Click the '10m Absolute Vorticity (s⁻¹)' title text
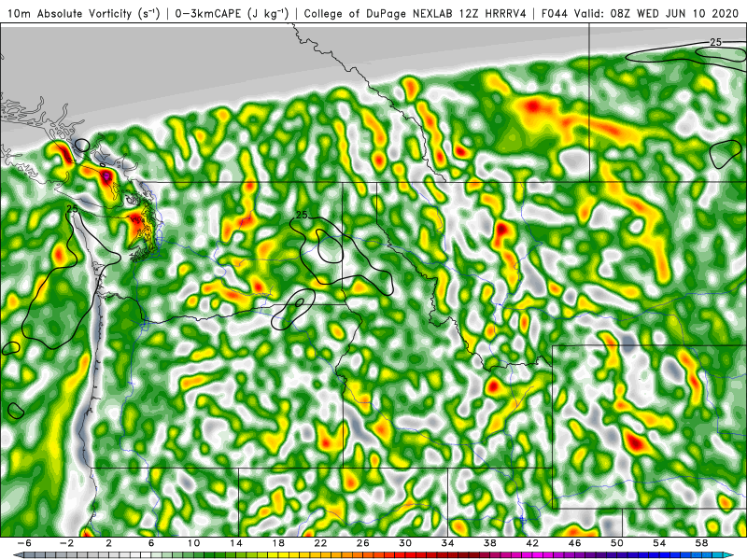747x560 pixels. [x=83, y=14]
